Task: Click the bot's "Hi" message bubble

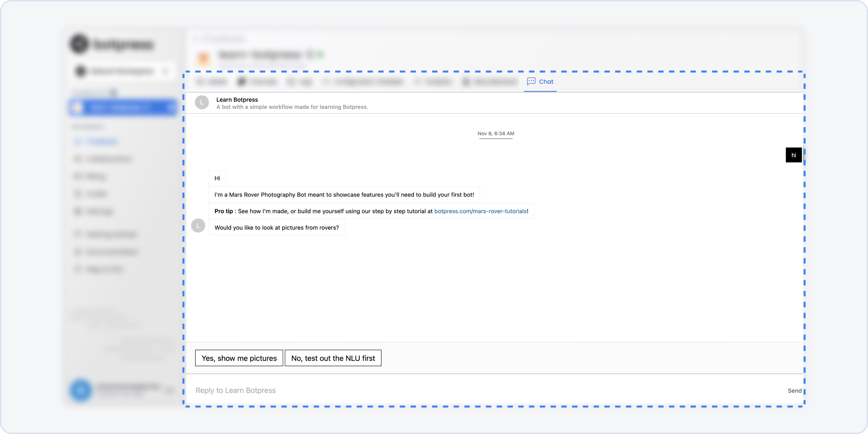Action: point(217,178)
